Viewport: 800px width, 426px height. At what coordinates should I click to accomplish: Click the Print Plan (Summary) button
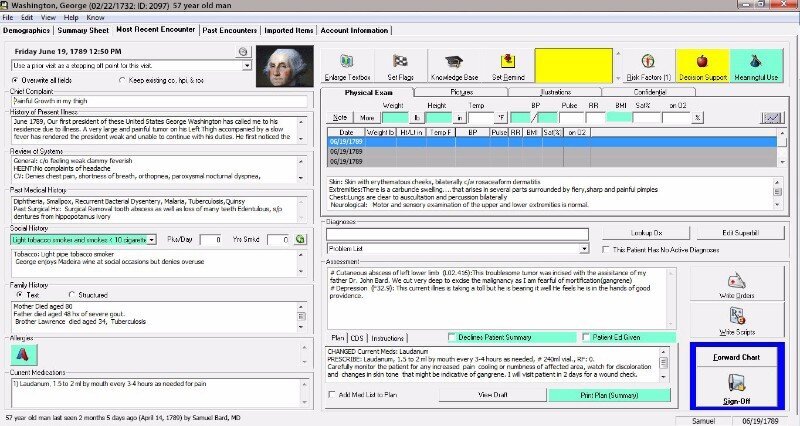(610, 395)
